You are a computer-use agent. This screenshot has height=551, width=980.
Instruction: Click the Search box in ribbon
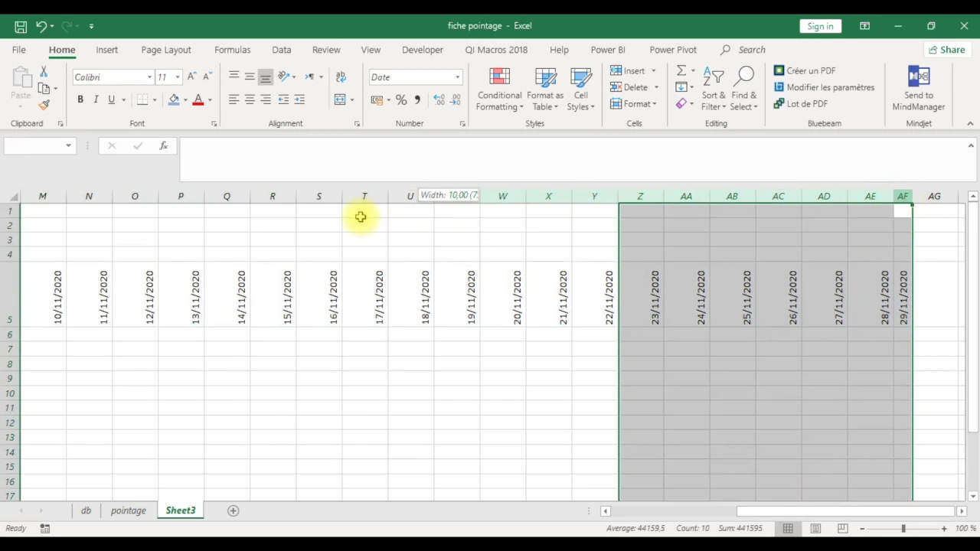[x=743, y=50]
